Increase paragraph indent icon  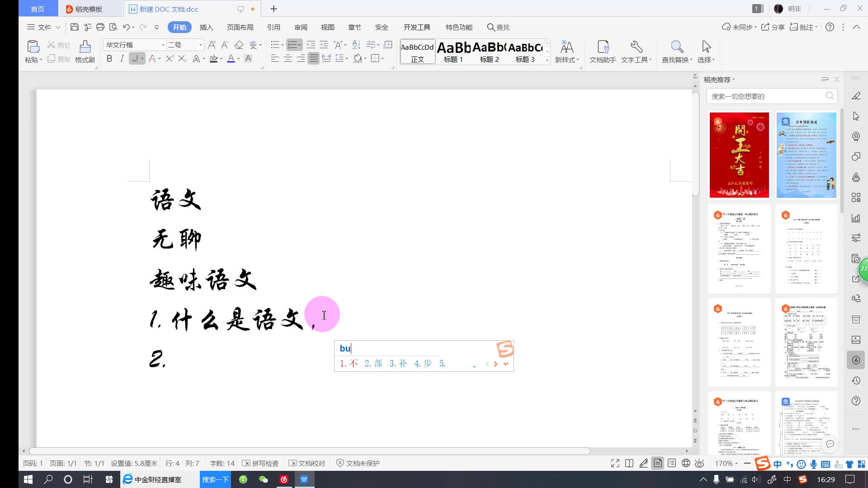pos(324,45)
